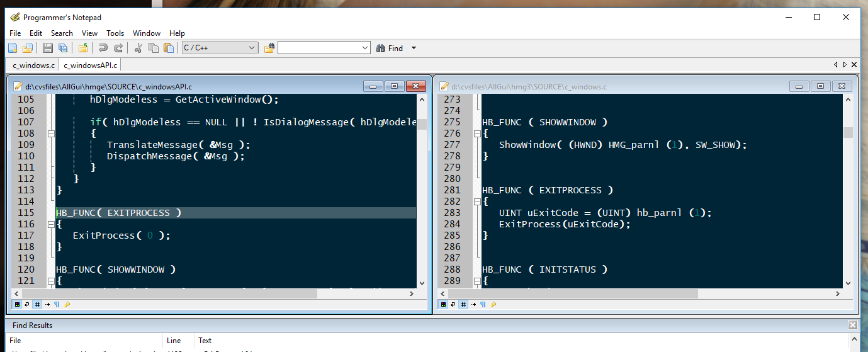This screenshot has width=868, height=352.
Task: Open the Tools menu
Action: (115, 33)
